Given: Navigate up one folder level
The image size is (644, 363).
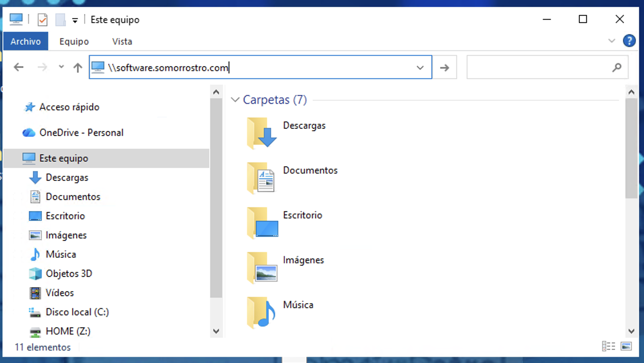Looking at the screenshot, I should [78, 67].
